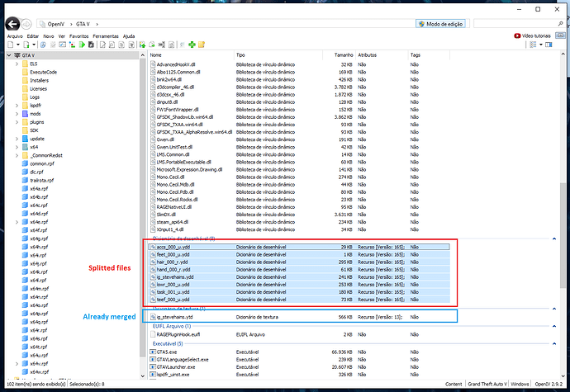Expand the plugins folder node
570x392 pixels.
17,122
